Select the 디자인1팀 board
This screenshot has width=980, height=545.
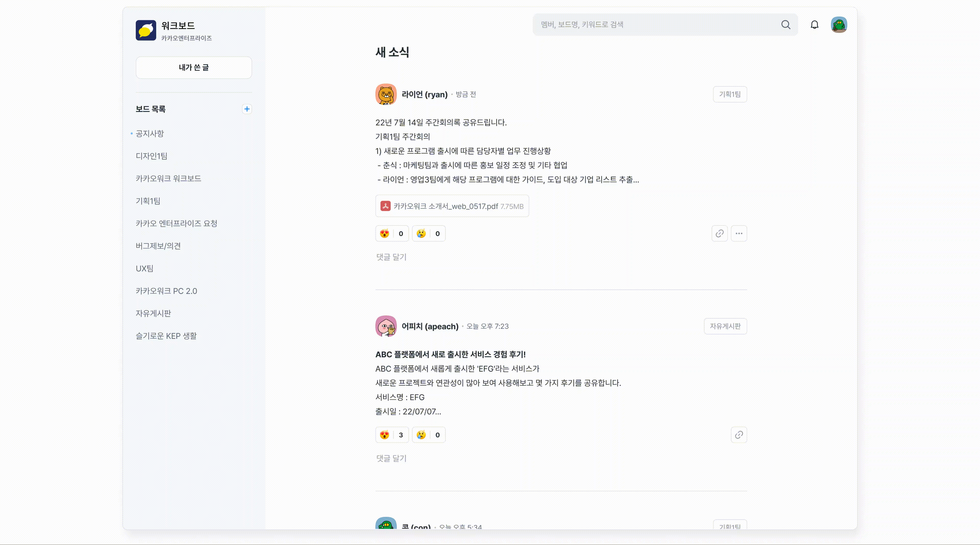click(151, 156)
